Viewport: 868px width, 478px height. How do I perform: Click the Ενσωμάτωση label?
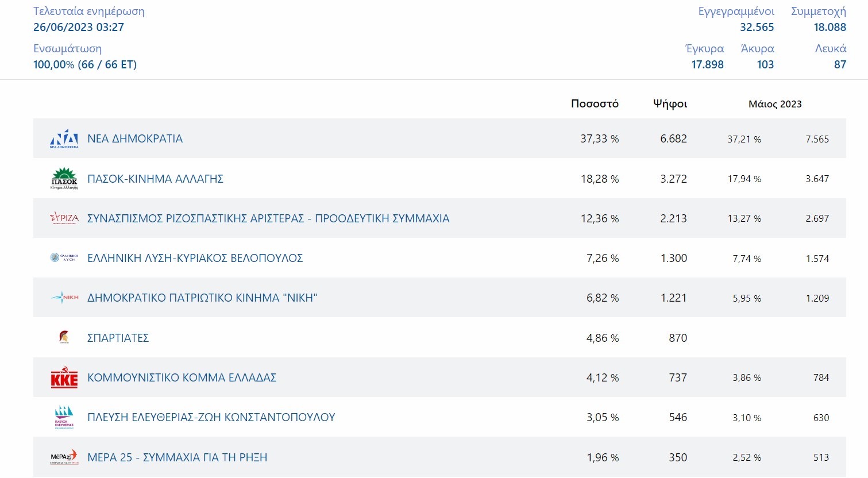tap(67, 49)
